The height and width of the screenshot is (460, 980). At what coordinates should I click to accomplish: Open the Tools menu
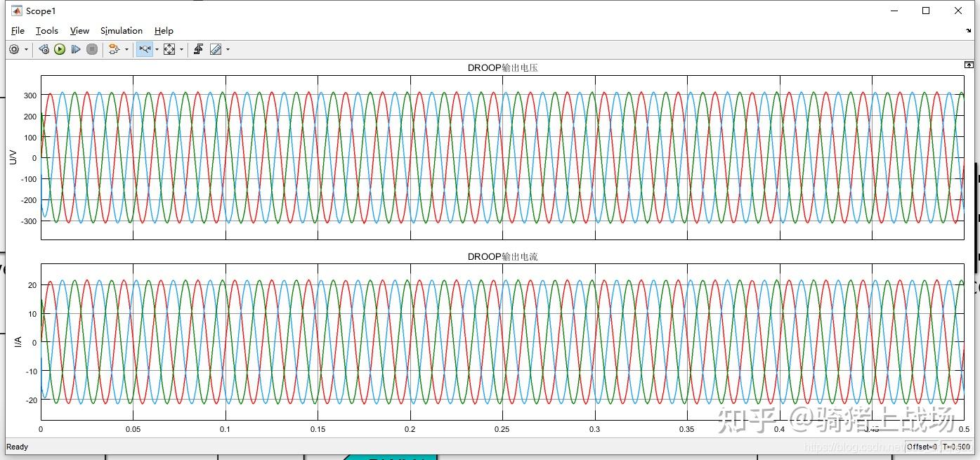click(x=47, y=31)
